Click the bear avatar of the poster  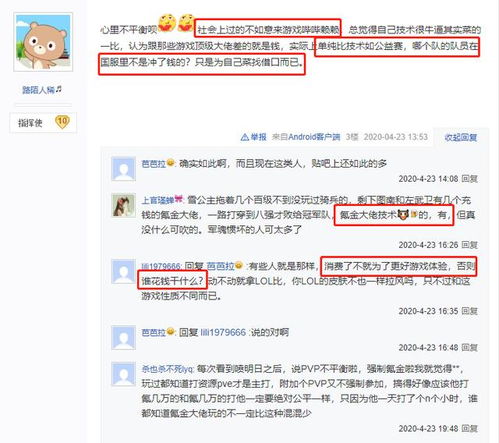pos(43,42)
